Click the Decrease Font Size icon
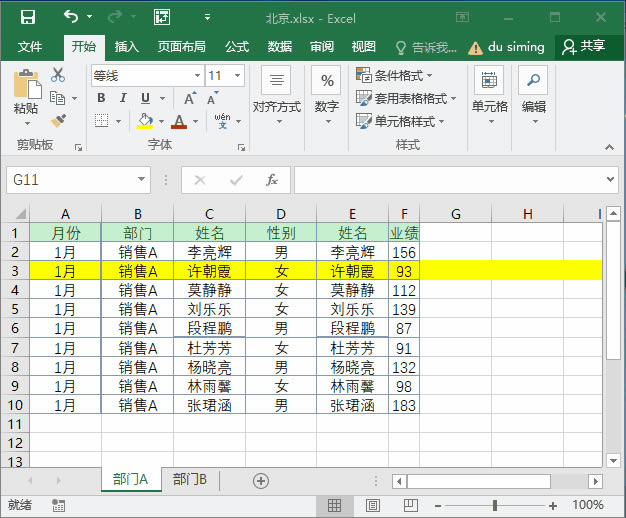 click(212, 98)
